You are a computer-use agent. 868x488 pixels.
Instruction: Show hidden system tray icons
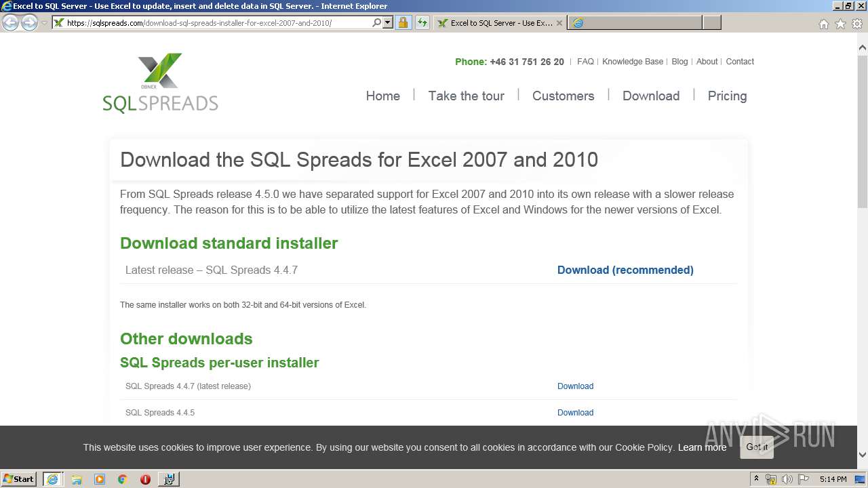(x=756, y=479)
